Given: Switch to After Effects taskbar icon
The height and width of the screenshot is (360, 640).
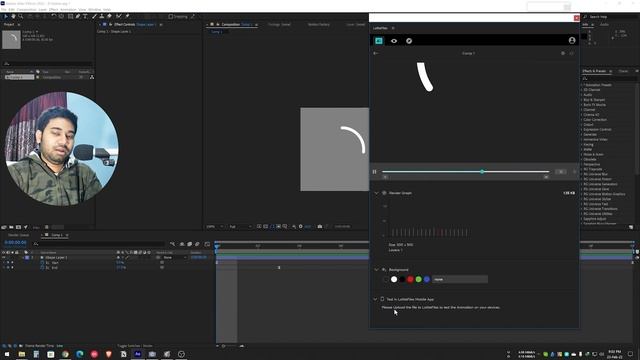Looking at the screenshot, I should [x=138, y=354].
